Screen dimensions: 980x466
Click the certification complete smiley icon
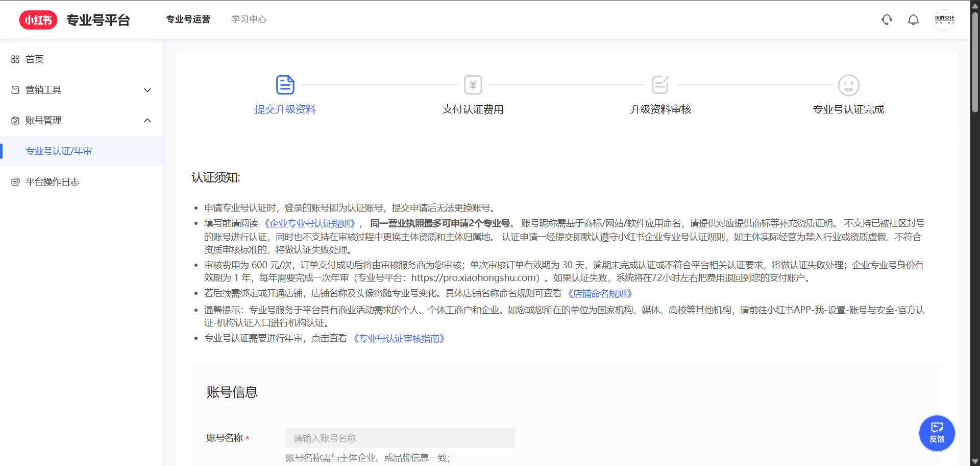(848, 85)
